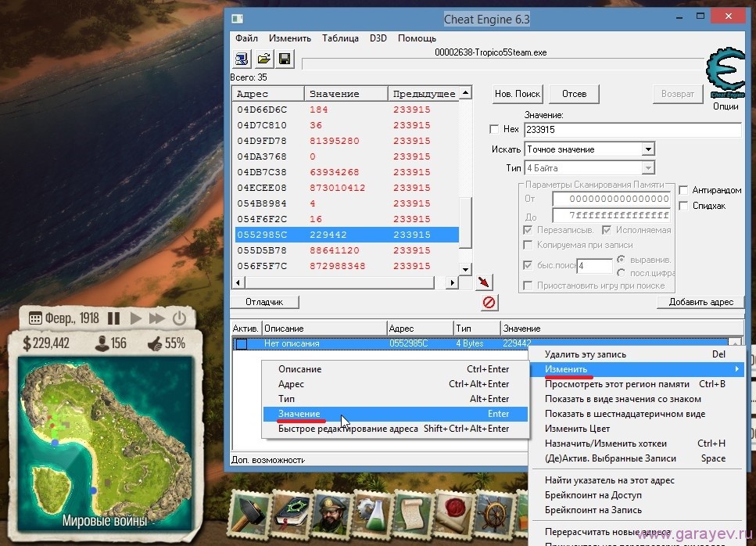The height and width of the screenshot is (546, 756).
Task: Click the Добавить адрес button
Action: (x=700, y=302)
